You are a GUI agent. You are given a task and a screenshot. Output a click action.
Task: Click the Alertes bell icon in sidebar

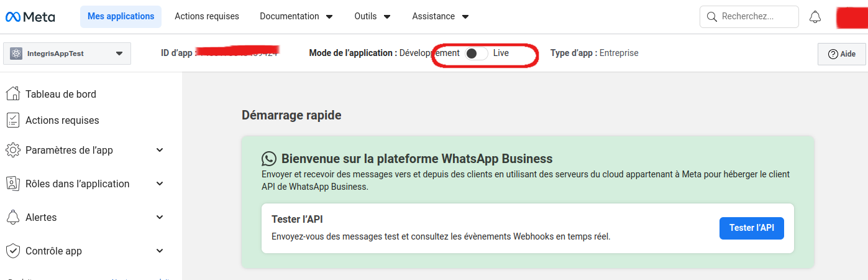click(x=12, y=217)
